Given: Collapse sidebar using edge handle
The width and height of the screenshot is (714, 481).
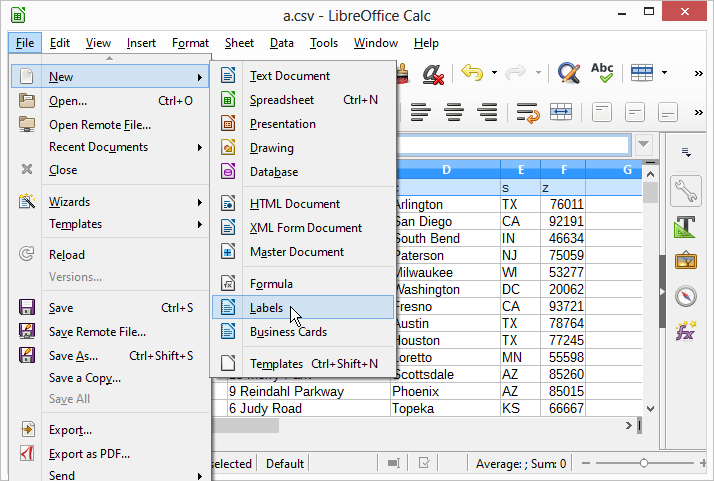Looking at the screenshot, I should [662, 292].
